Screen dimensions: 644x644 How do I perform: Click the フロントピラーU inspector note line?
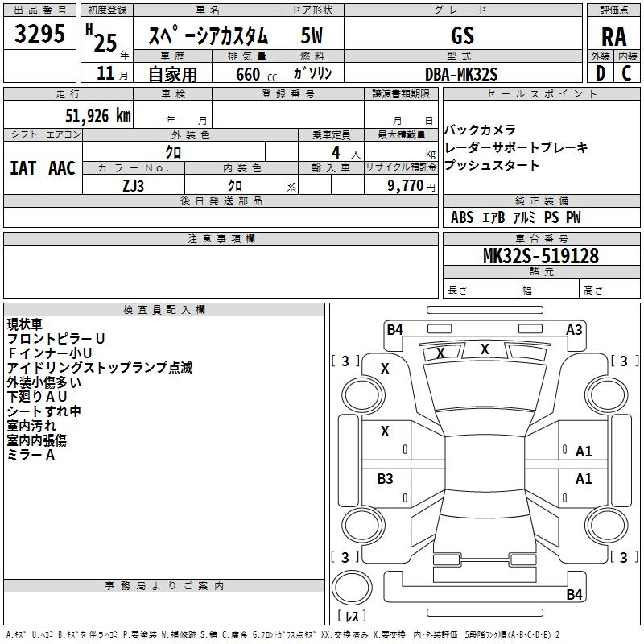(56, 339)
